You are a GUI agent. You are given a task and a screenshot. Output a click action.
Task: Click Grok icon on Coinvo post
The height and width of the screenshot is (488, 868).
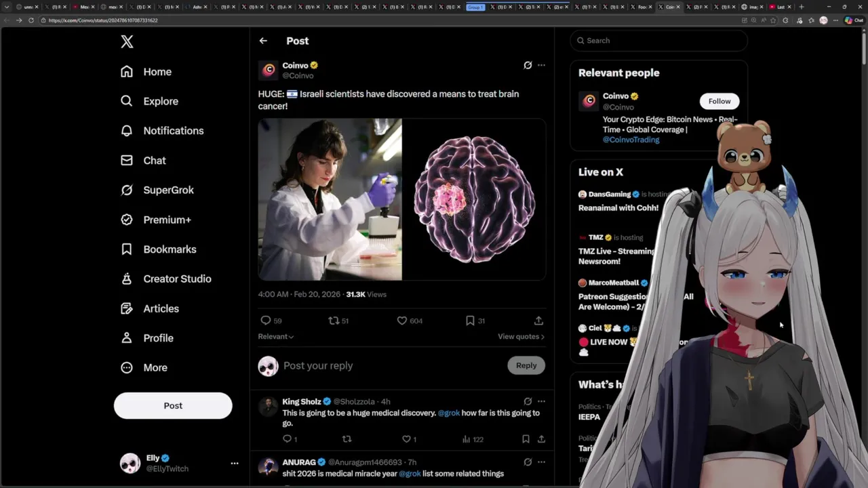(528, 65)
